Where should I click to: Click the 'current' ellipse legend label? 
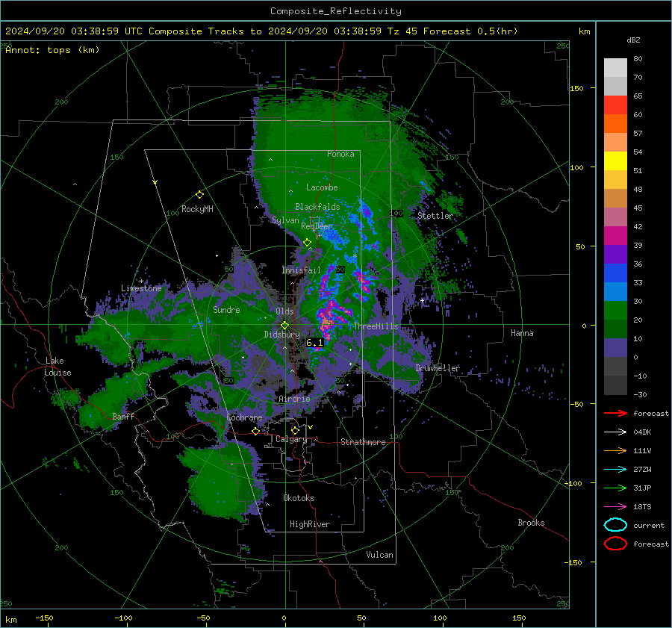pos(649,526)
